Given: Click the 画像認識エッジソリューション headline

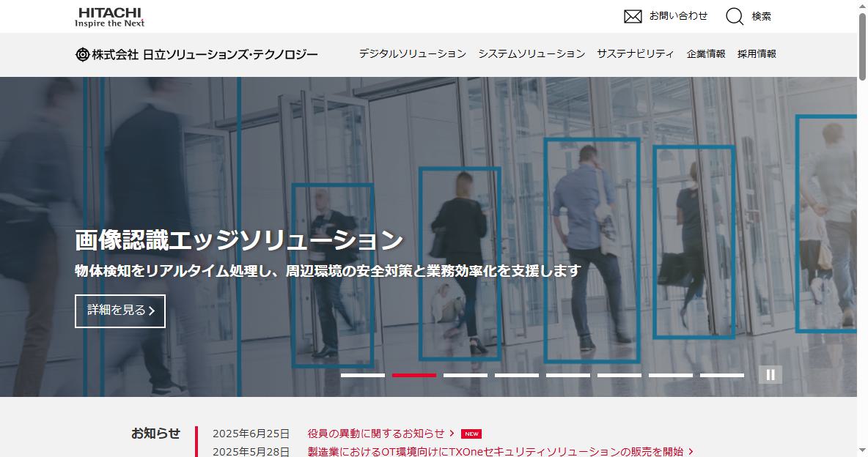Looking at the screenshot, I should [x=239, y=239].
